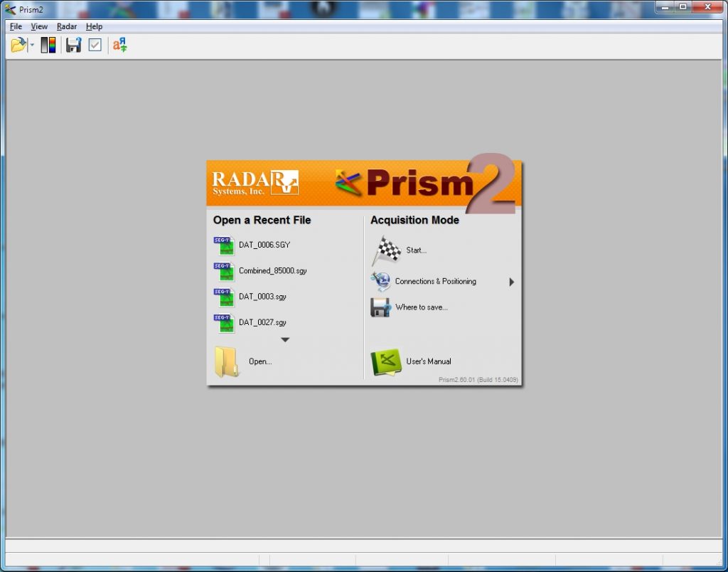Viewport: 728px width, 572px height.
Task: Click the Connections & Positioning globe icon
Action: coord(380,281)
